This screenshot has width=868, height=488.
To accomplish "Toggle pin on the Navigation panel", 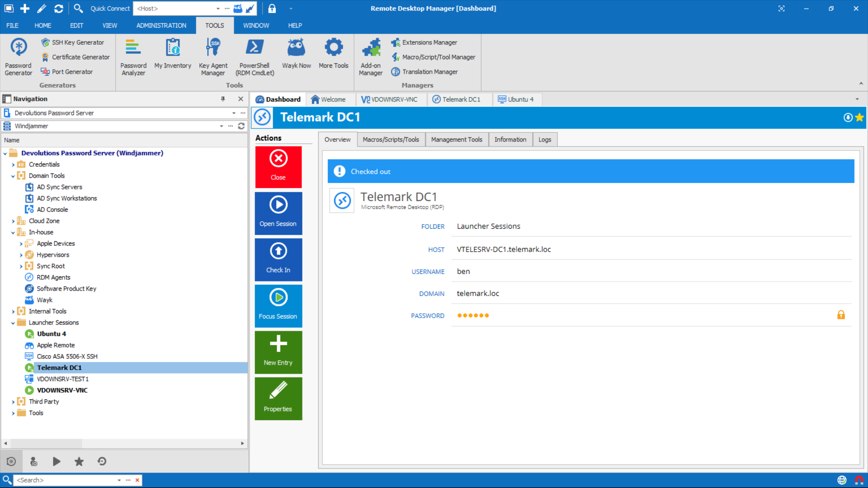I will [x=223, y=99].
